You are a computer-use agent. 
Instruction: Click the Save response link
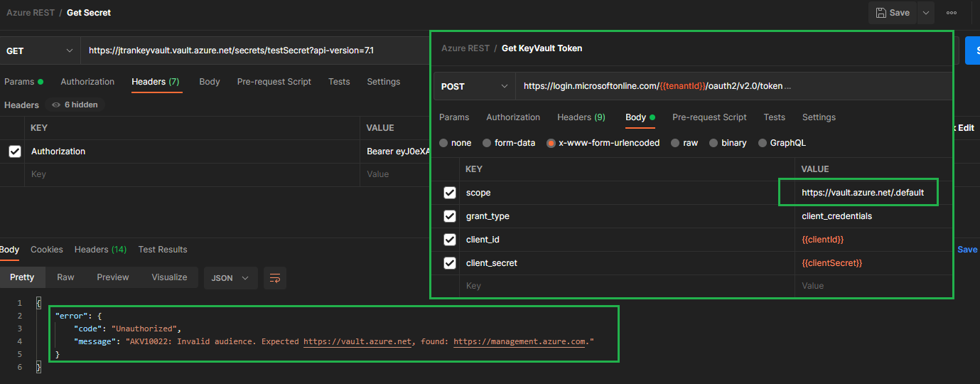pos(967,250)
